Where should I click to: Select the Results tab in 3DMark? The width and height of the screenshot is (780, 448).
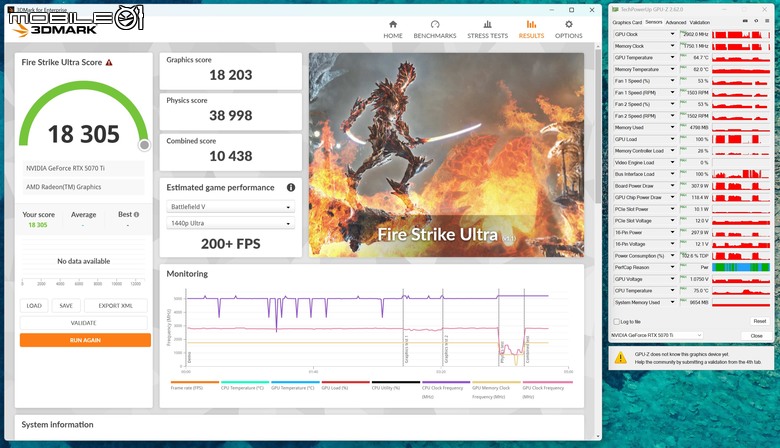[x=531, y=29]
